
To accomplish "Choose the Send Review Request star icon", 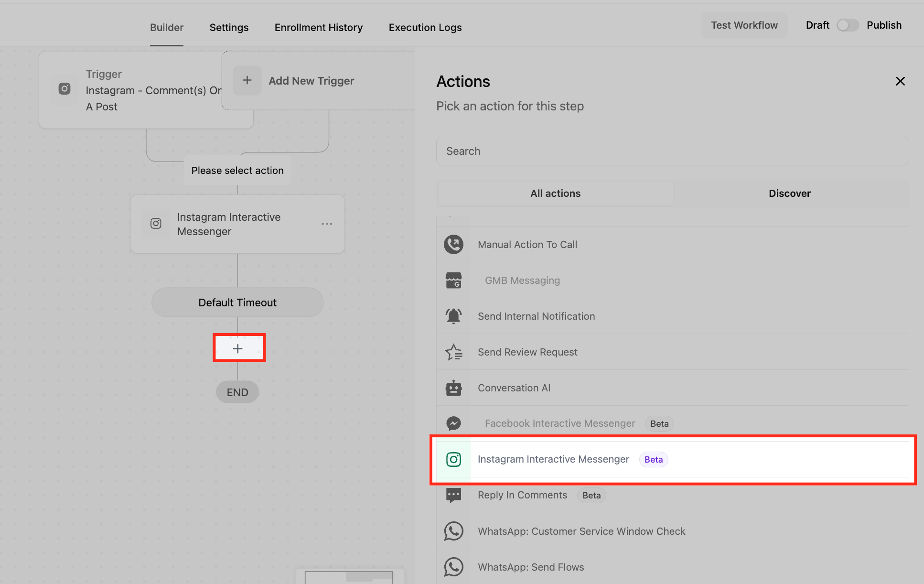I will [453, 352].
